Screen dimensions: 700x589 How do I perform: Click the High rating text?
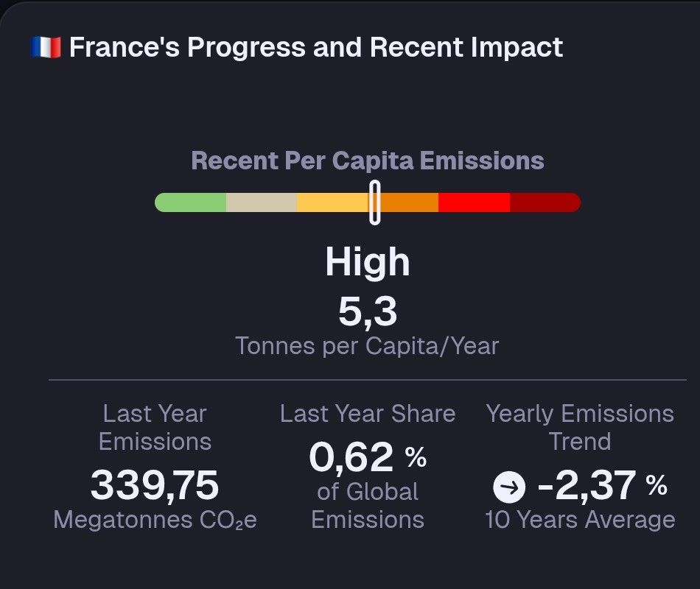368,262
